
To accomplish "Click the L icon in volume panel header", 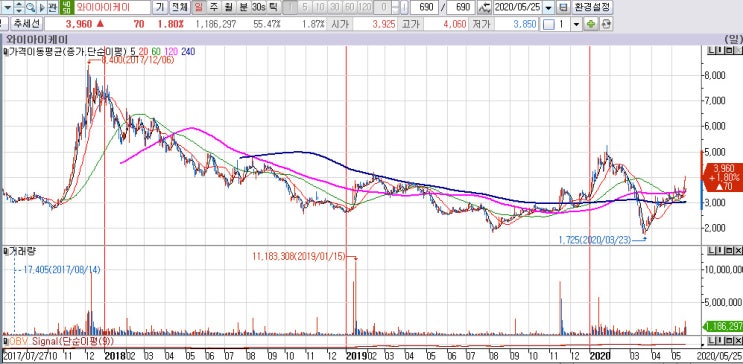I will 711,250.
